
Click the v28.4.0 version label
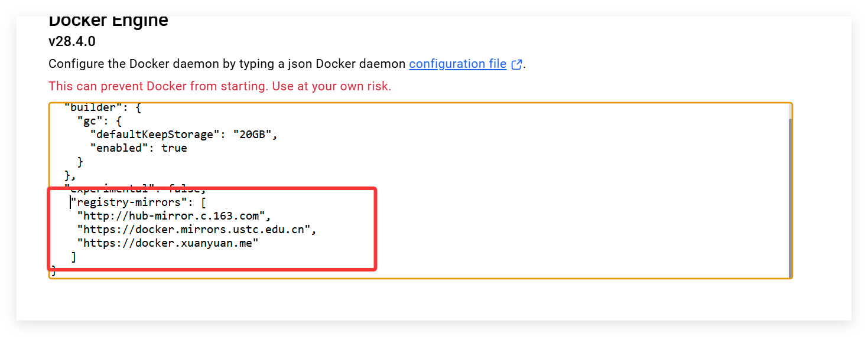pyautogui.click(x=72, y=41)
